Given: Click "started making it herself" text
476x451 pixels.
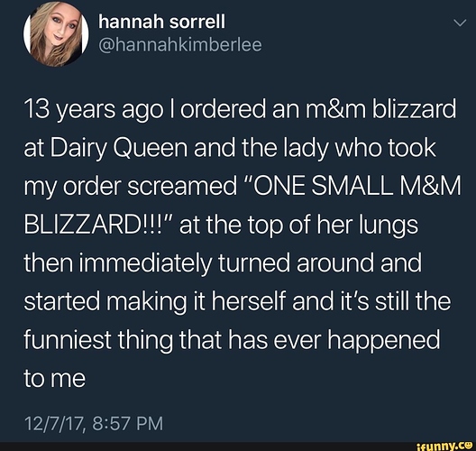Looking at the screenshot, I should [x=154, y=301].
